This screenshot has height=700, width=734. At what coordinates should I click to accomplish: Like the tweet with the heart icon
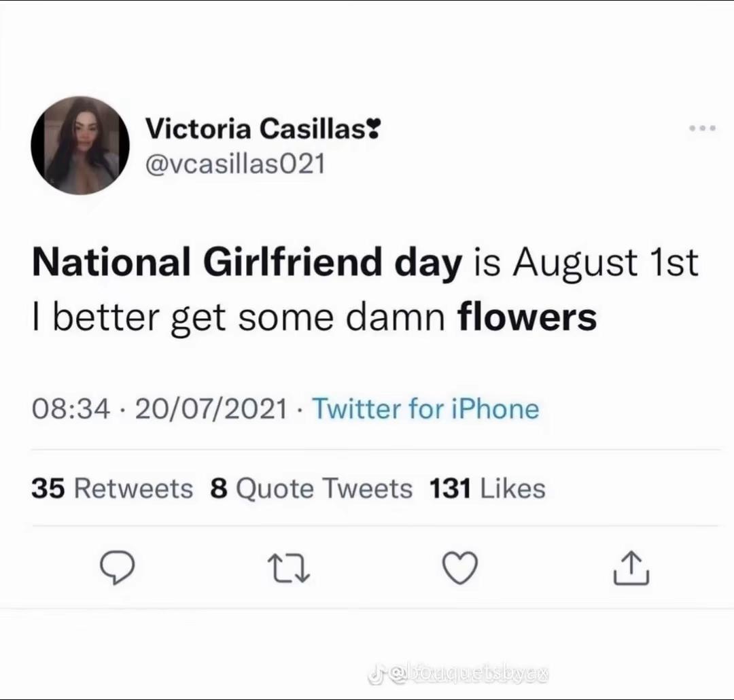point(460,567)
